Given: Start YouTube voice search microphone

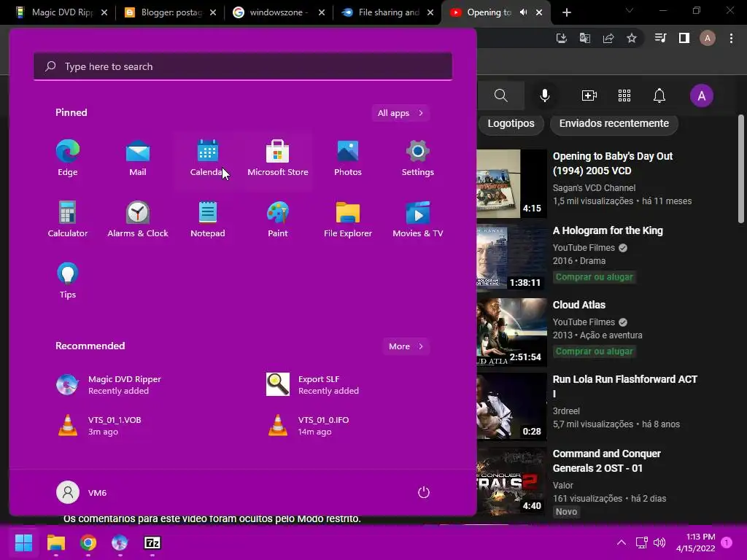Looking at the screenshot, I should 544,96.
